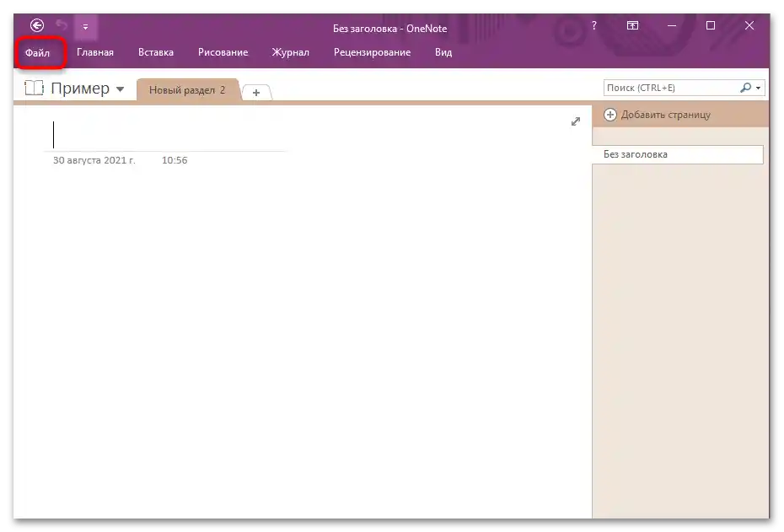This screenshot has width=784, height=532.
Task: Click the Back arrow icon in title bar
Action: coord(37,25)
